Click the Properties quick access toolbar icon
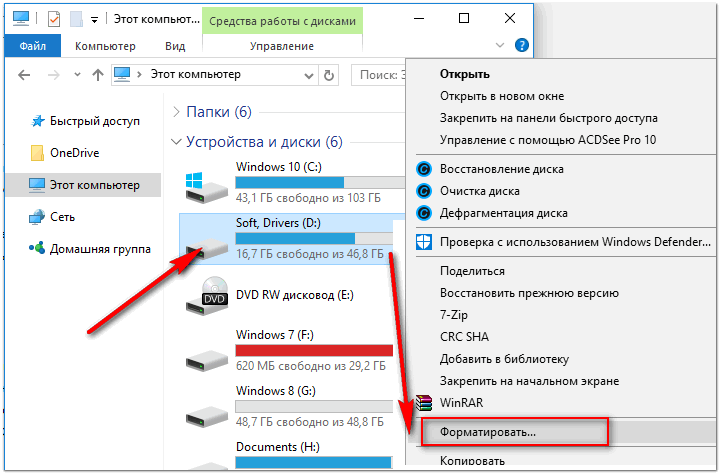 [x=54, y=19]
